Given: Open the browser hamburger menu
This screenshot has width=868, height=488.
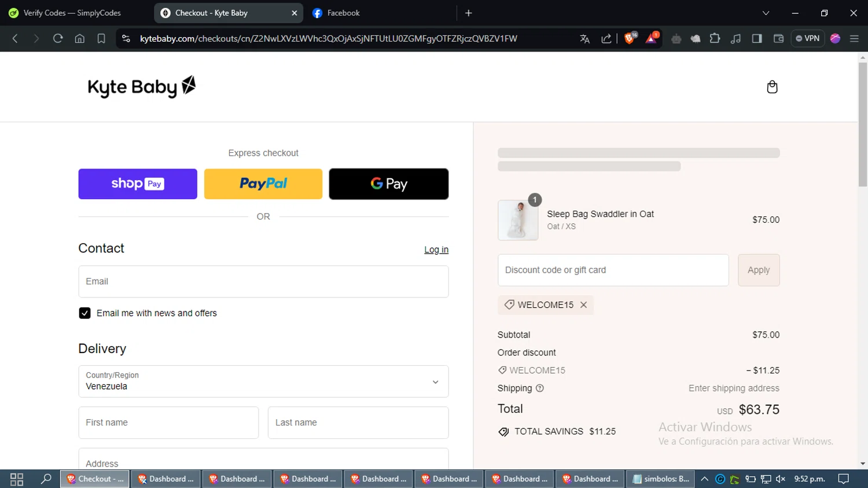Looking at the screenshot, I should (854, 39).
